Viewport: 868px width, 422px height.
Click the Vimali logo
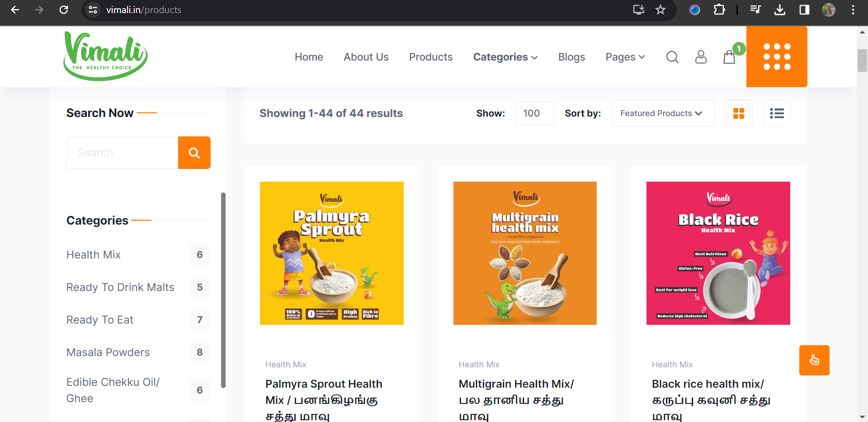(106, 56)
